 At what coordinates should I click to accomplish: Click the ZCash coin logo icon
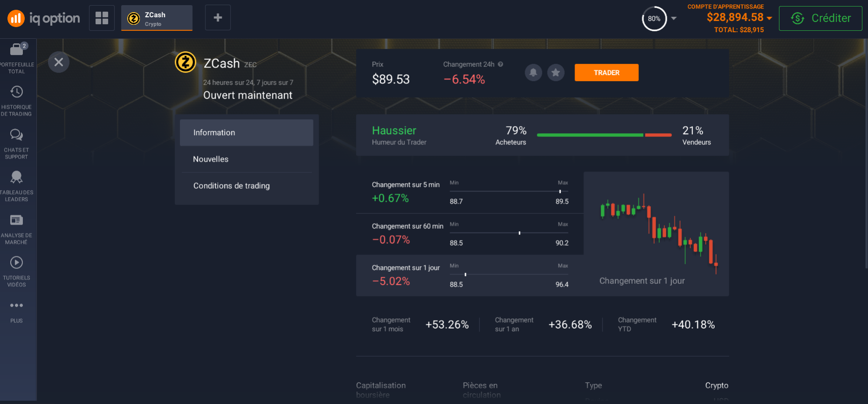tap(185, 62)
